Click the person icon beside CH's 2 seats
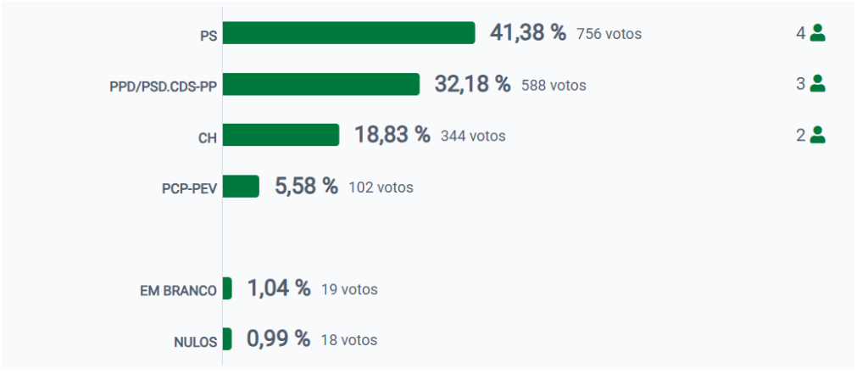This screenshot has height=380, width=868. (x=817, y=135)
